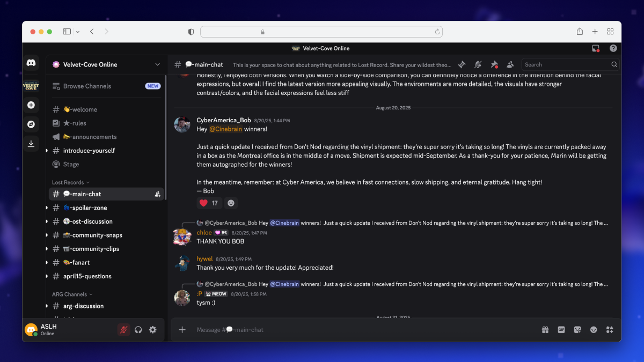Expand fanart channel threads arrow
Image resolution: width=644 pixels, height=362 pixels.
47,263
